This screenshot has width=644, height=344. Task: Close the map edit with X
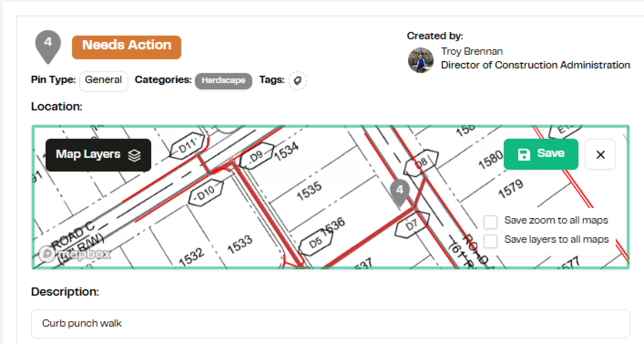point(600,155)
